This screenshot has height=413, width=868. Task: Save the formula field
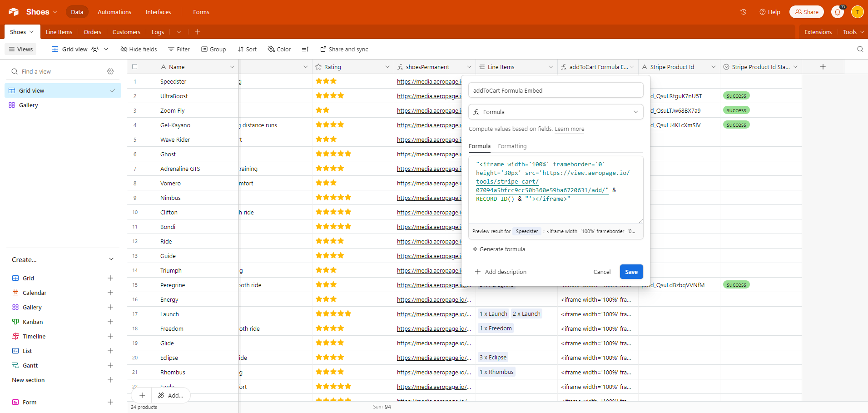tap(631, 272)
